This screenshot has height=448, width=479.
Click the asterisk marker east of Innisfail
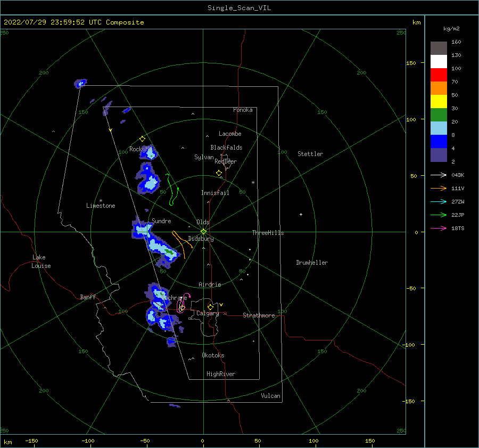[x=253, y=183]
